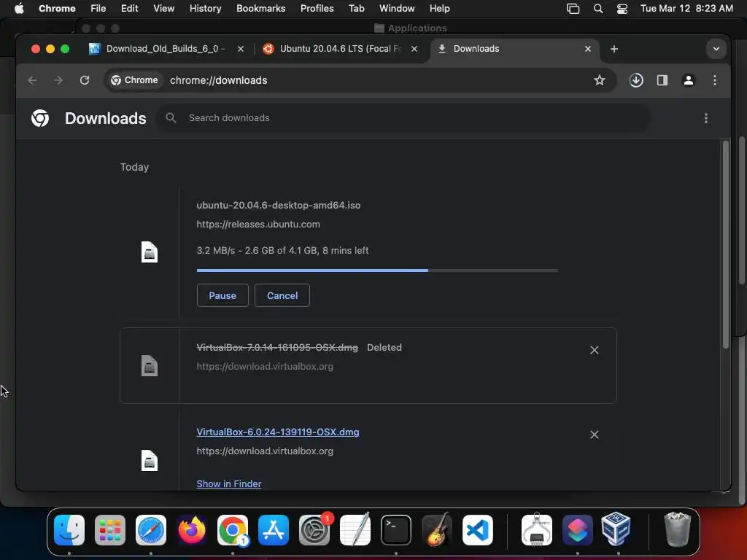Cancel the ubuntu ISO download
This screenshot has height=560, width=747.
[282, 296]
